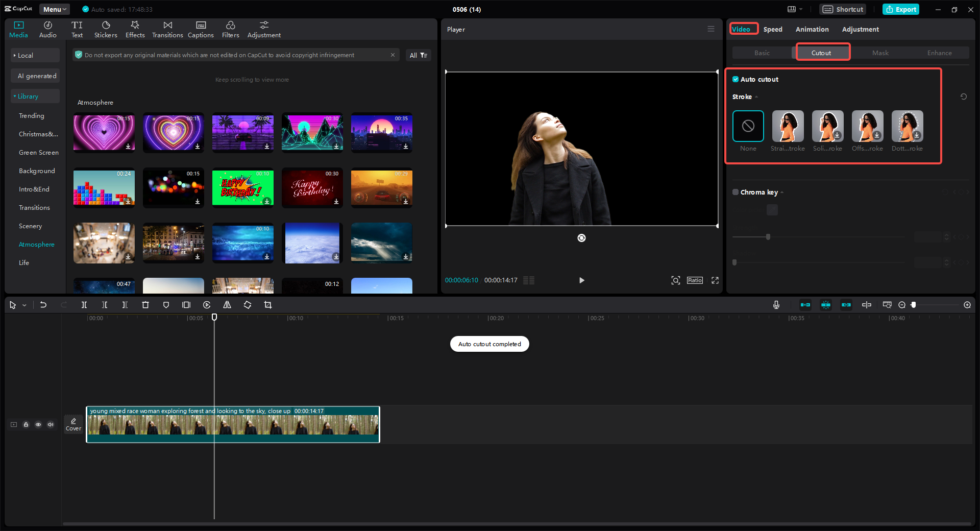Open the All filter dropdown

(418, 55)
